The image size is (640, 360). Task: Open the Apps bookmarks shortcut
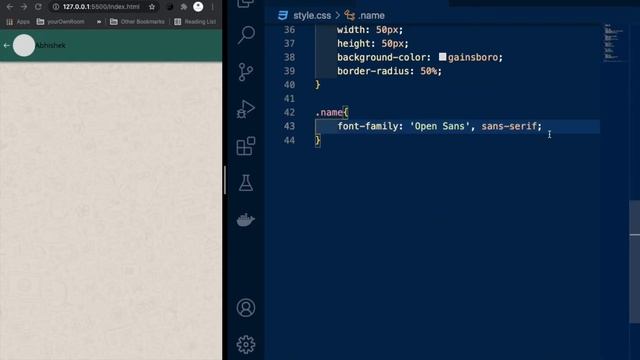18,22
